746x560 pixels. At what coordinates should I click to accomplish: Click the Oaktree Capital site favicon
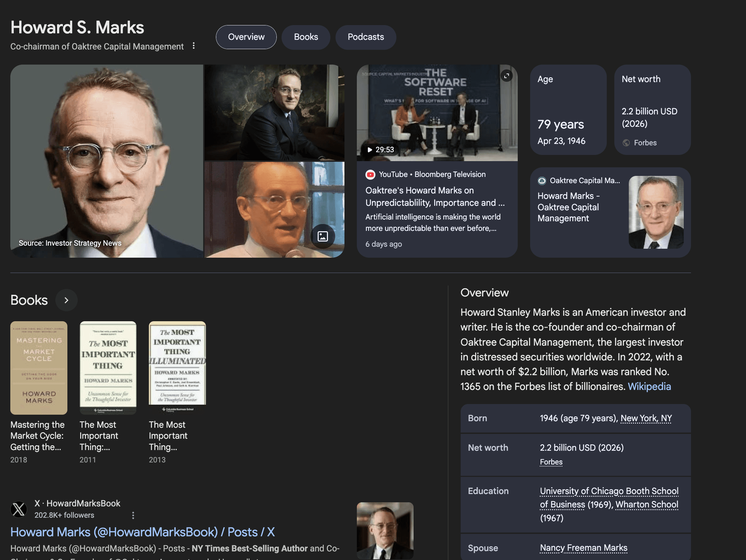click(542, 181)
